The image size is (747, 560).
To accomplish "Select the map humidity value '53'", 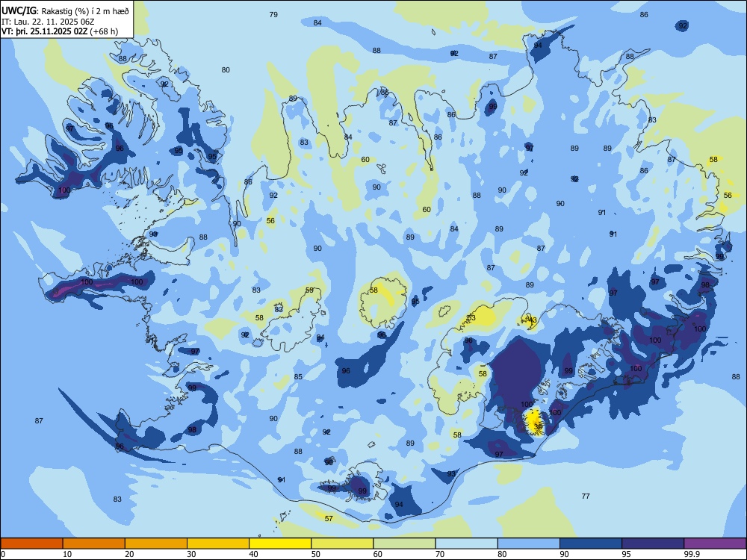I will point(471,317).
